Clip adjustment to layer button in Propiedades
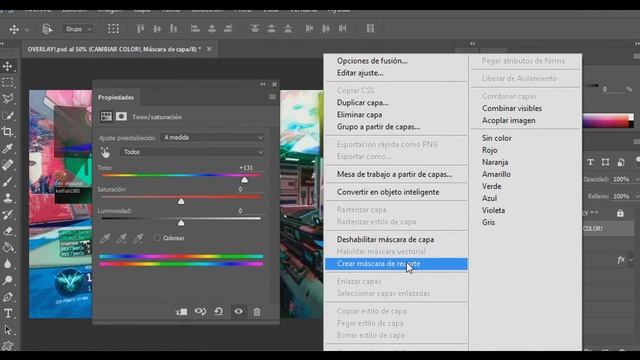 point(182,312)
